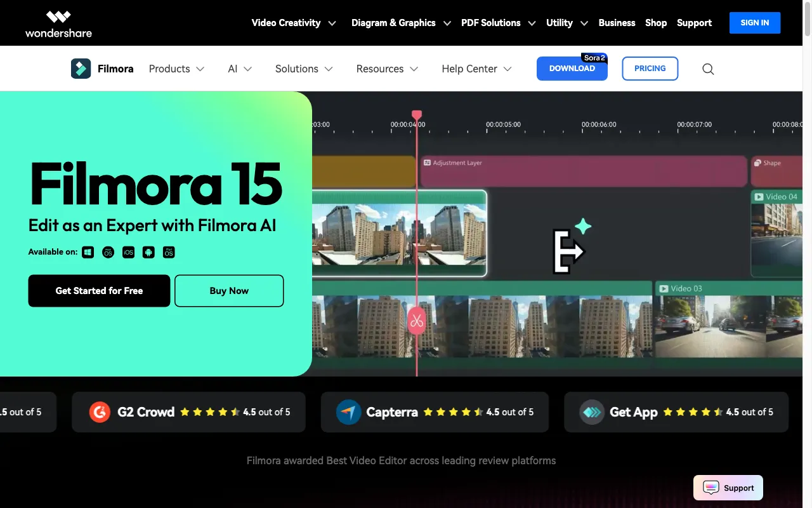
Task: Open the search magnifier icon
Action: click(x=708, y=69)
